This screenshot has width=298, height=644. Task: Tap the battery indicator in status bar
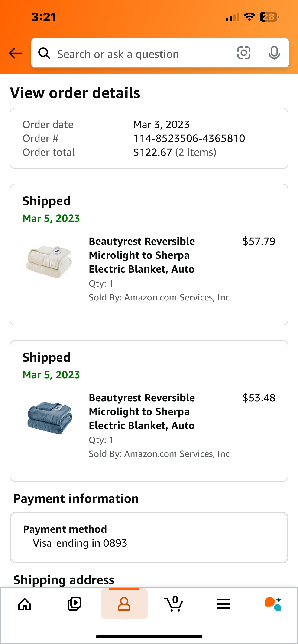coord(269,17)
